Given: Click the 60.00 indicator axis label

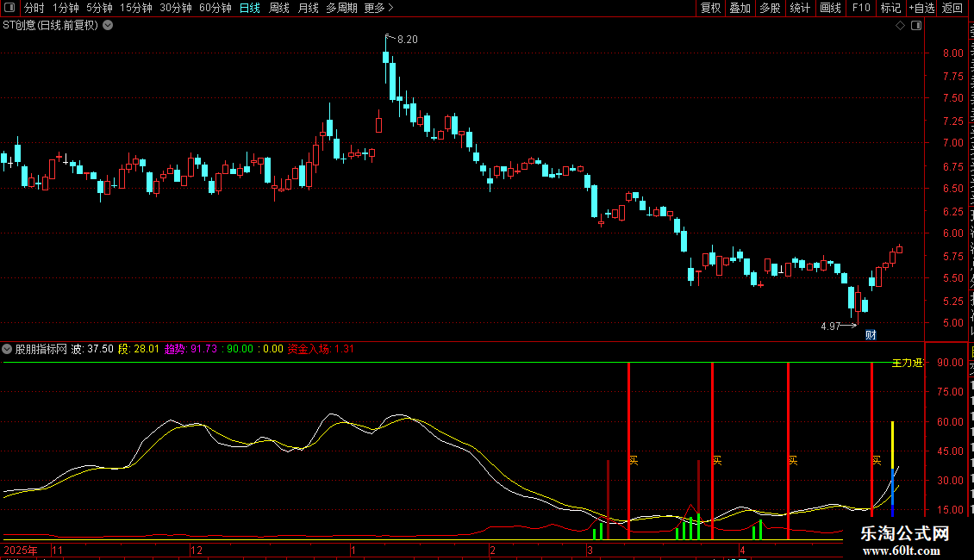Looking at the screenshot, I should (x=951, y=421).
